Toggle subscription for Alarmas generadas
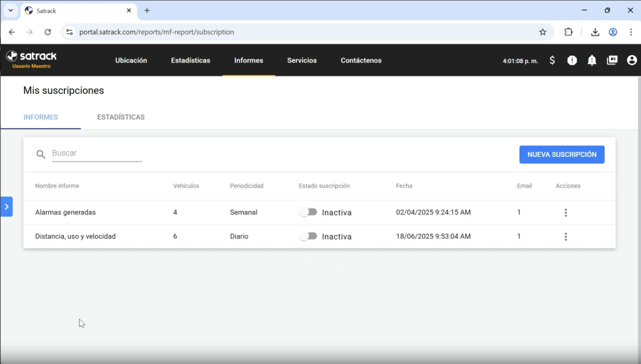Image resolution: width=641 pixels, height=364 pixels. click(308, 212)
